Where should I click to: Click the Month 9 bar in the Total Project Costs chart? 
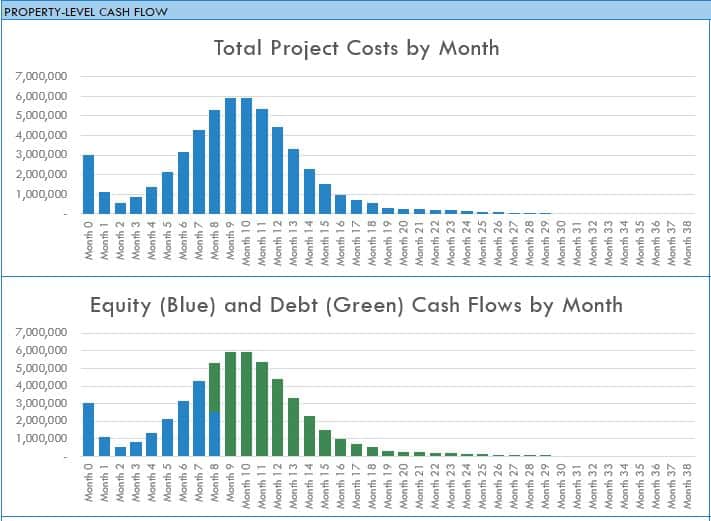click(x=230, y=157)
